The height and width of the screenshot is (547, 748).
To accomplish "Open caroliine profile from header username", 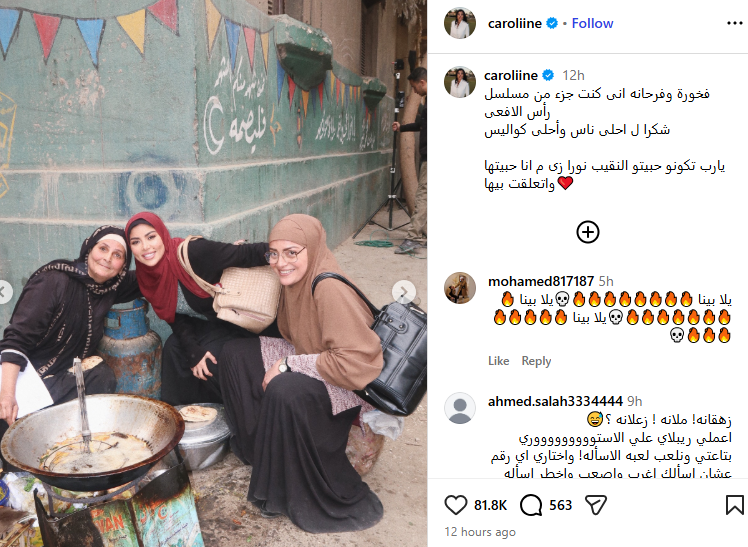I will point(514,23).
